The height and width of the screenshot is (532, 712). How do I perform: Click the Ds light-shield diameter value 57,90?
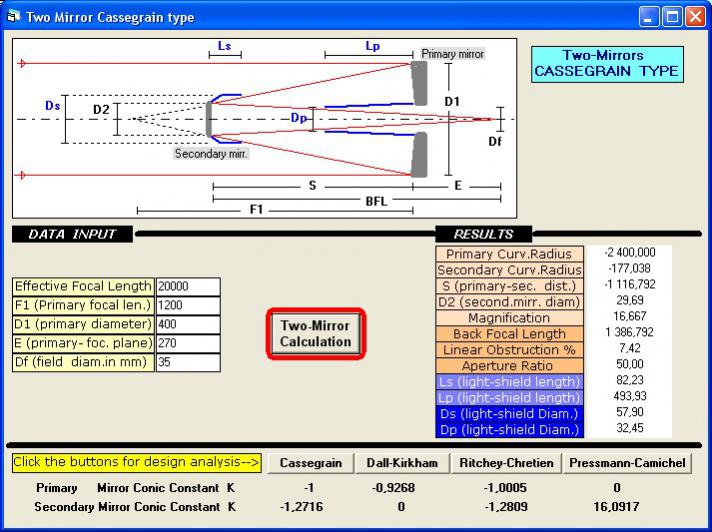coord(630,412)
